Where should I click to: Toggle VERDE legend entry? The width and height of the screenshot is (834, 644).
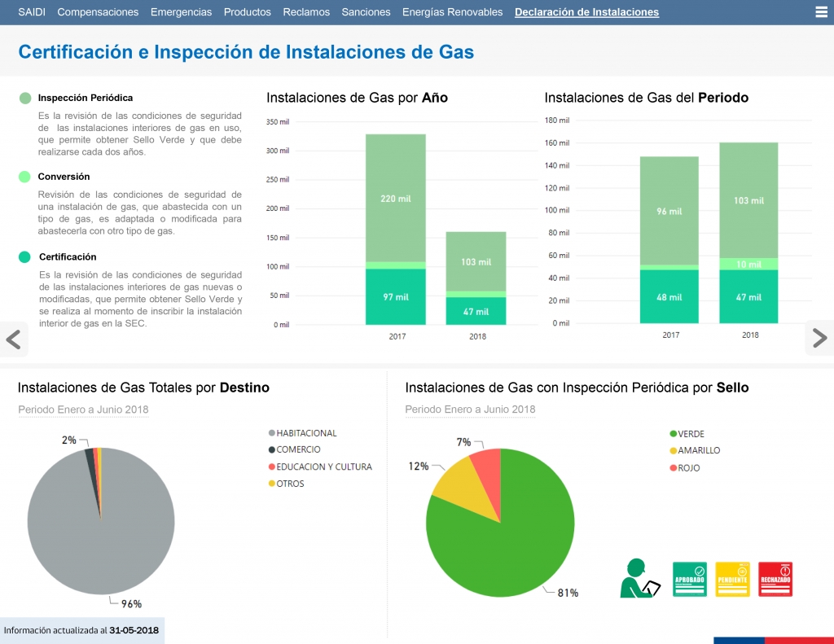[x=687, y=434]
